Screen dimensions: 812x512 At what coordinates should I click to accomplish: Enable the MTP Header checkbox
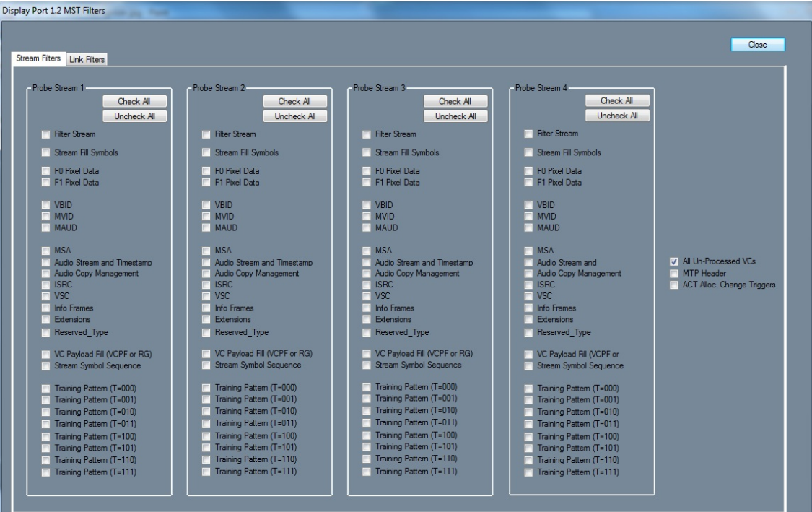click(673, 273)
